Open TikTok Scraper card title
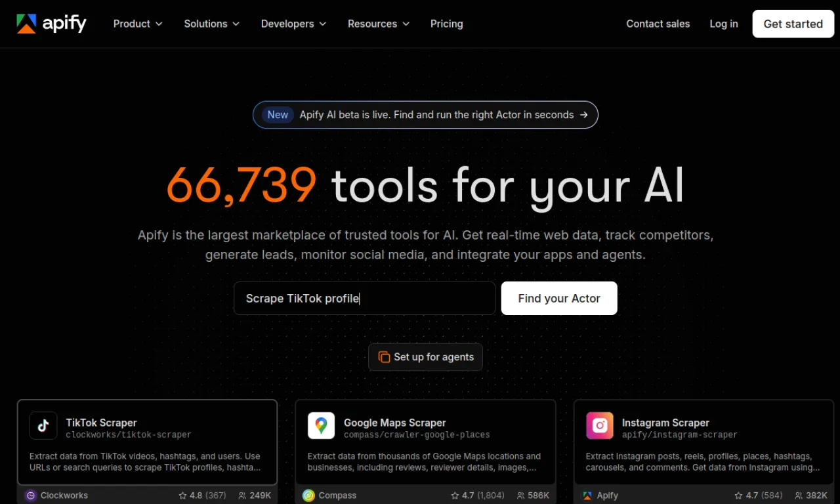840x504 pixels. [101, 423]
